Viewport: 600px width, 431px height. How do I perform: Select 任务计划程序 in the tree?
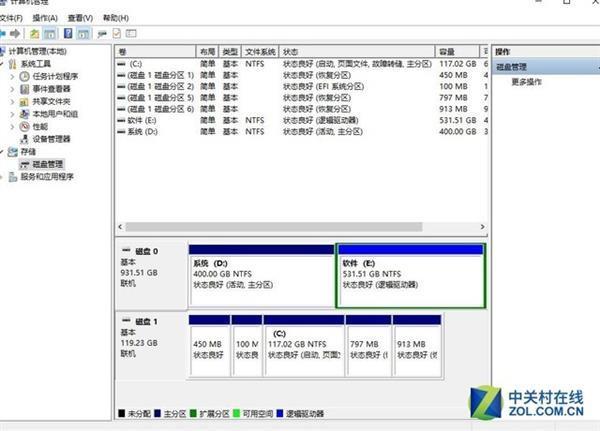(55, 76)
